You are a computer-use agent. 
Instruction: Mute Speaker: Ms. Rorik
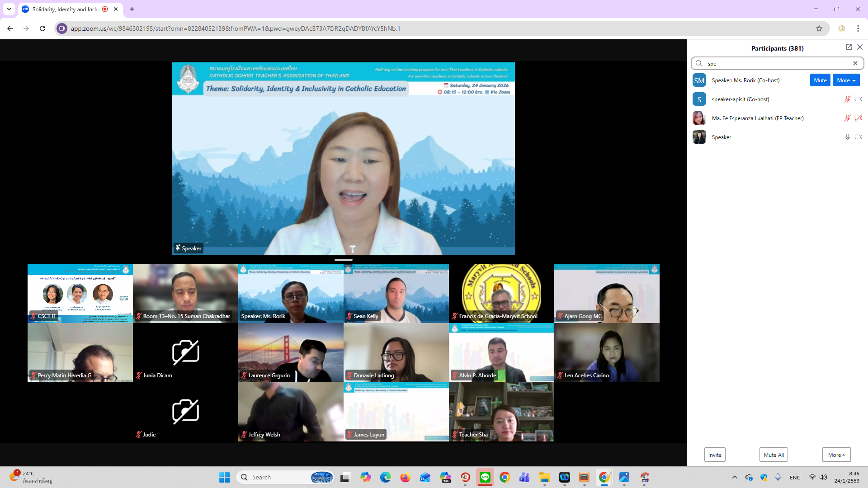point(820,80)
